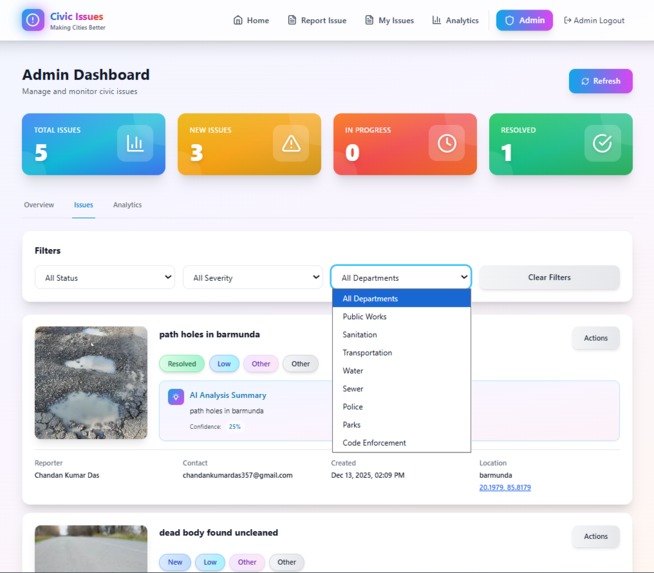Viewport: 654px width, 573px height.
Task: Click the New Issues card
Action: point(249,144)
